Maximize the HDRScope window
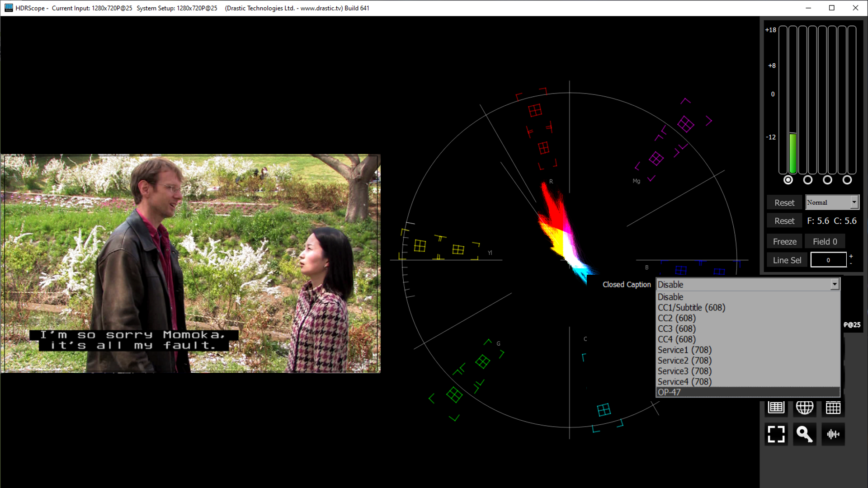This screenshot has height=488, width=868. (832, 8)
